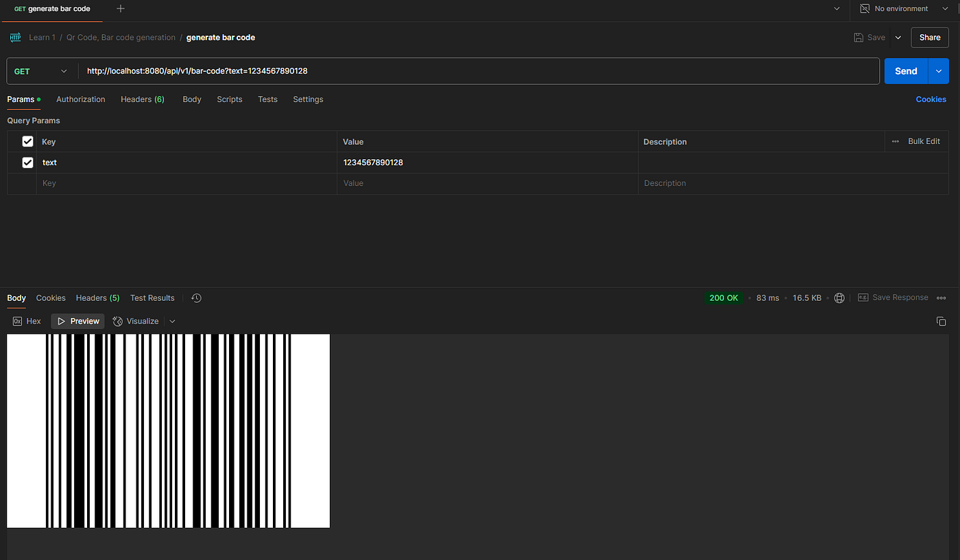Screen dimensions: 960x560
Task: Uncheck the text parameter checkbox
Action: pos(27,162)
